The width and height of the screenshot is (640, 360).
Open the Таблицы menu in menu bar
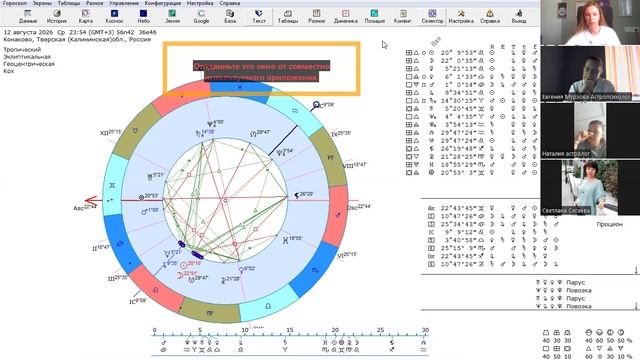(x=69, y=3)
